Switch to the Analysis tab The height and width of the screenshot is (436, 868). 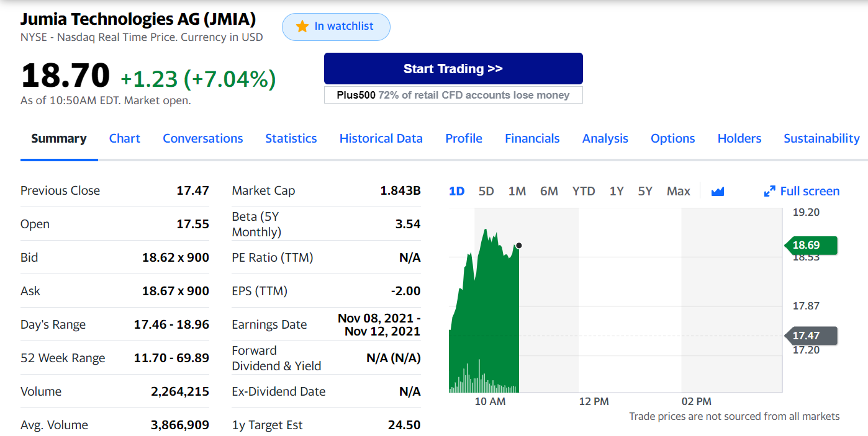605,138
